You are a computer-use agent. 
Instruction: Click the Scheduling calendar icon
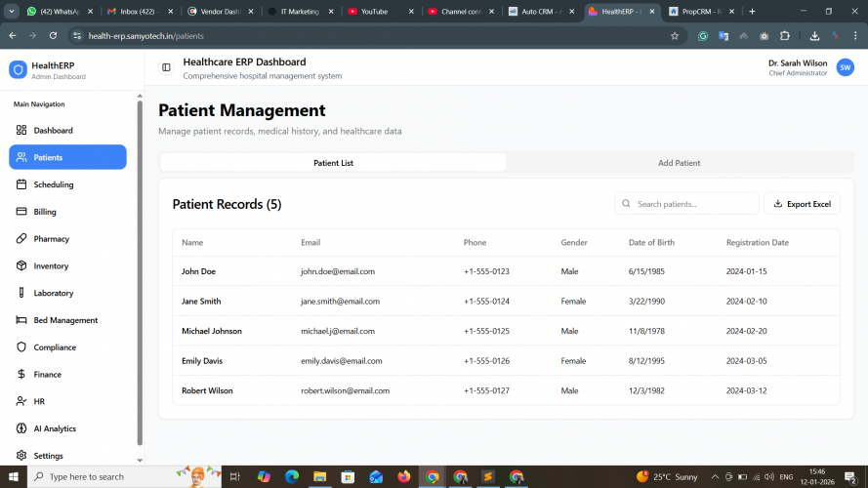point(21,184)
